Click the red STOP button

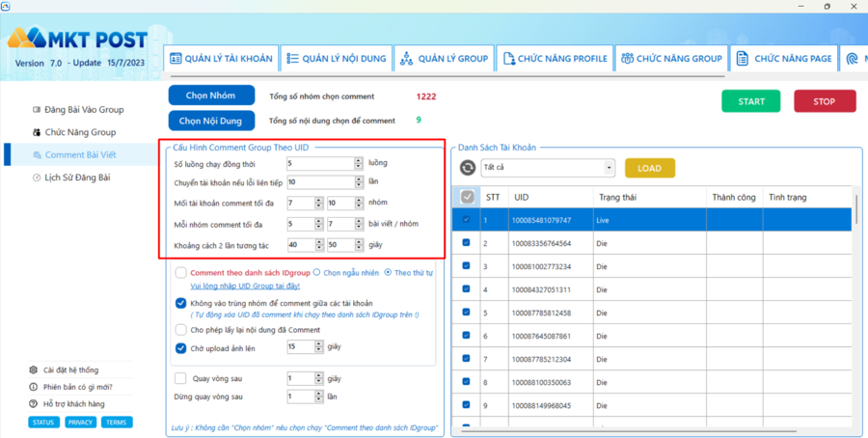pos(825,101)
